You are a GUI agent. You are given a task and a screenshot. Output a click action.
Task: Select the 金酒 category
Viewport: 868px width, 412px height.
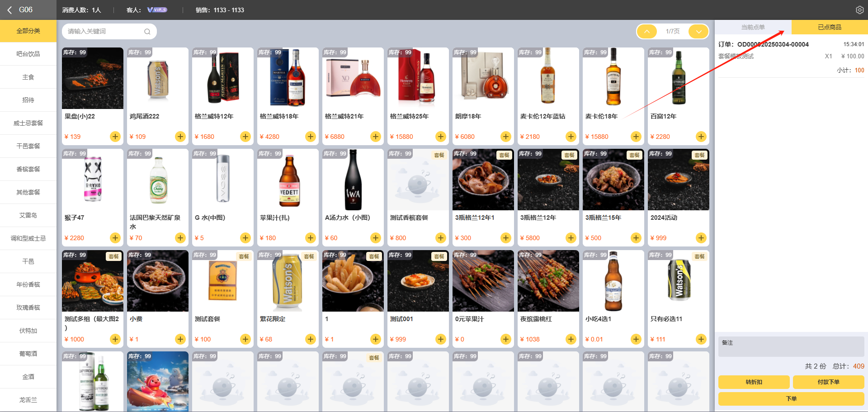28,377
